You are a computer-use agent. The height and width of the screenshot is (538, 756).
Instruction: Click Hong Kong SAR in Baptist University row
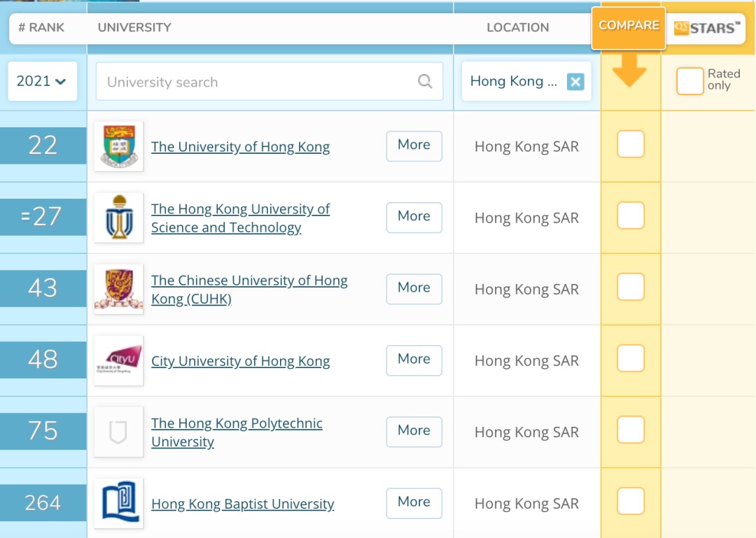coord(526,503)
